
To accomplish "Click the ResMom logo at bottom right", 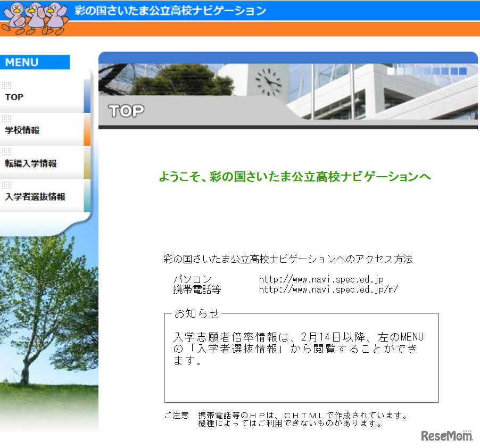I will pos(446,435).
